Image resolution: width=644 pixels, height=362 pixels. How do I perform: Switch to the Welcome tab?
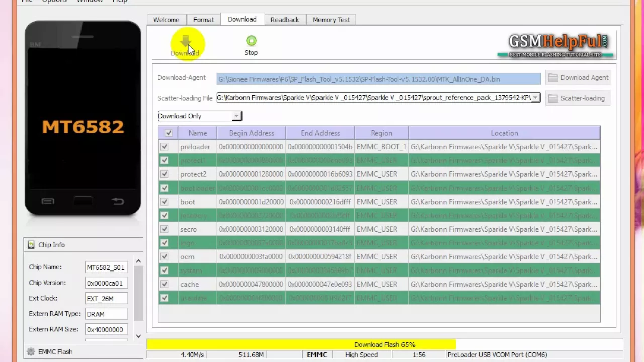coord(166,20)
